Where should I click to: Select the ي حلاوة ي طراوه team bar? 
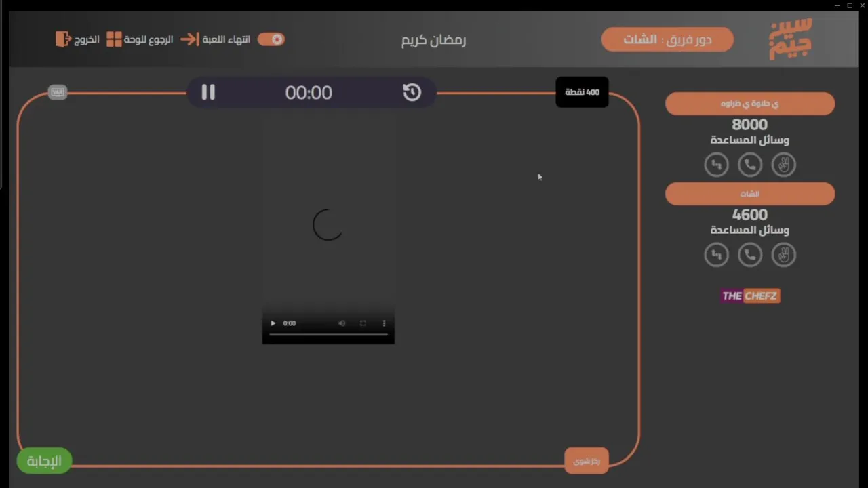pos(750,104)
